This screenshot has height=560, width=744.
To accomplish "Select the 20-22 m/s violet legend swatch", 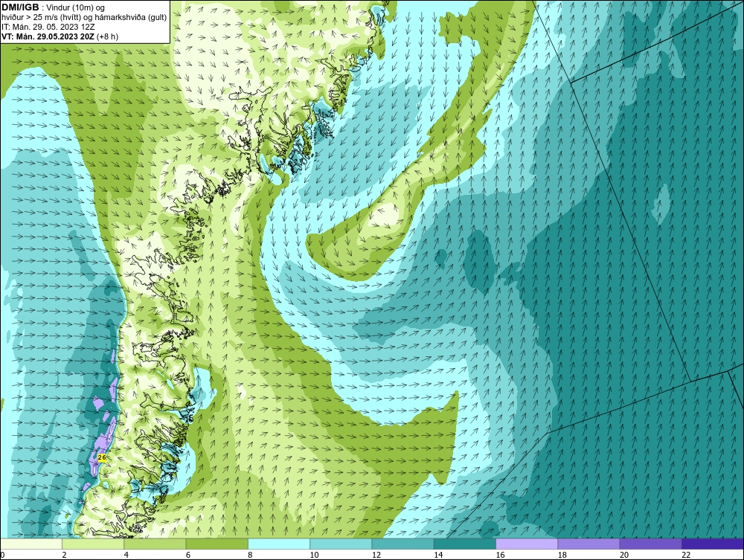I will [x=650, y=544].
